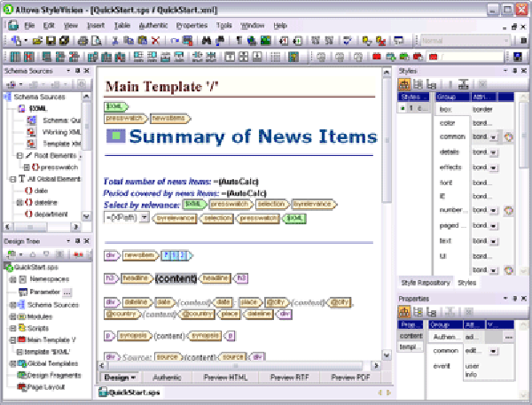The image size is (532, 405).
Task: Click the Cut scissors icon
Action: [x=115, y=41]
